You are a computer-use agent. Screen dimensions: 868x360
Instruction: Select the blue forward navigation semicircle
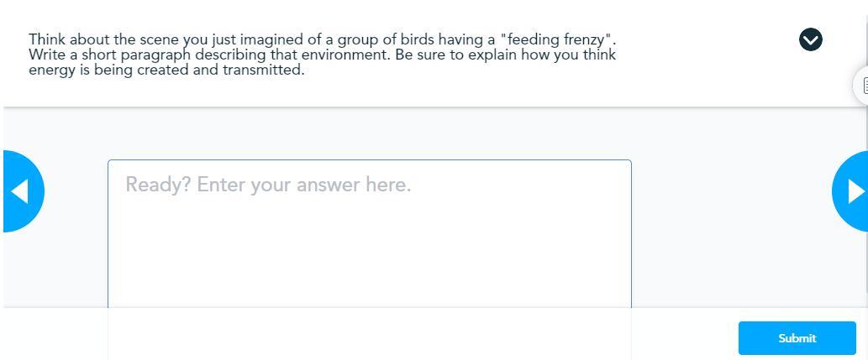click(852, 191)
